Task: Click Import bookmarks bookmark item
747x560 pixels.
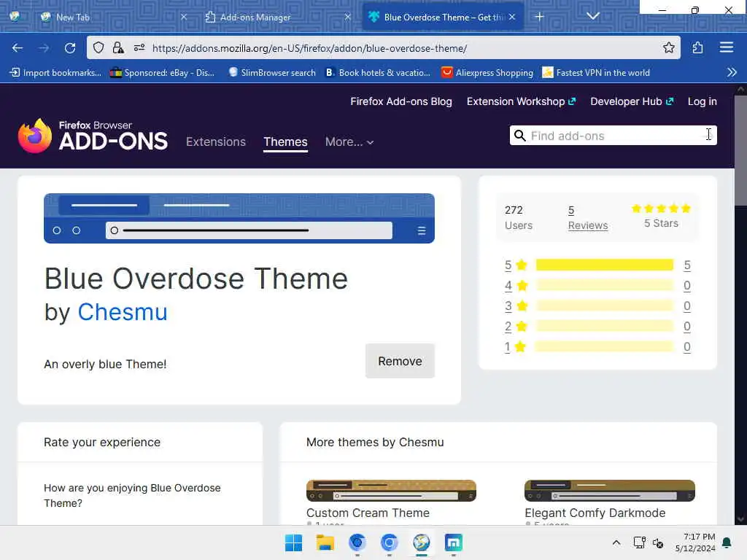Action: point(55,72)
